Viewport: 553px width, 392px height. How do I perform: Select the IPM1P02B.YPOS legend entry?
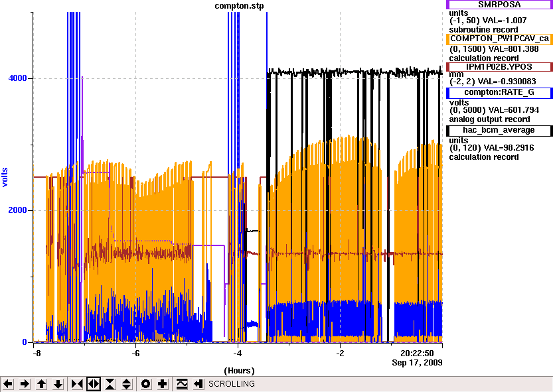499,67
